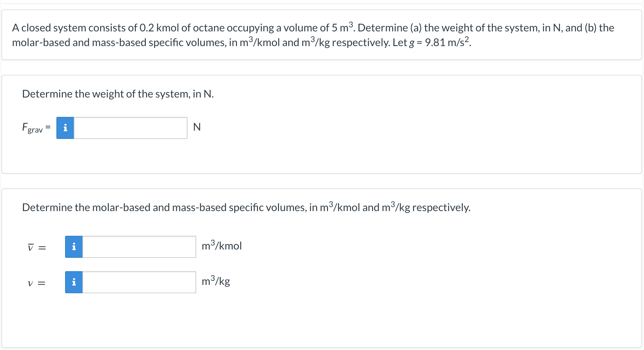The image size is (644, 350).
Task: Select the v symbol label
Action: click(x=30, y=283)
